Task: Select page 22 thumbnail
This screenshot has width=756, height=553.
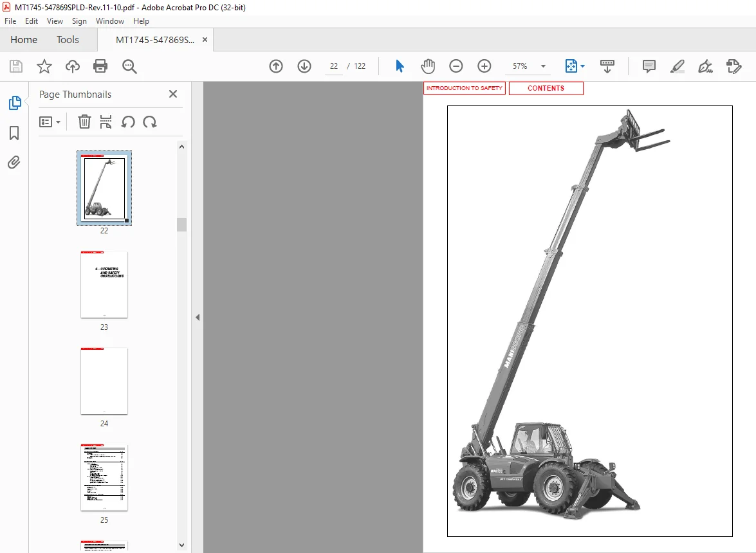Action: coord(104,188)
